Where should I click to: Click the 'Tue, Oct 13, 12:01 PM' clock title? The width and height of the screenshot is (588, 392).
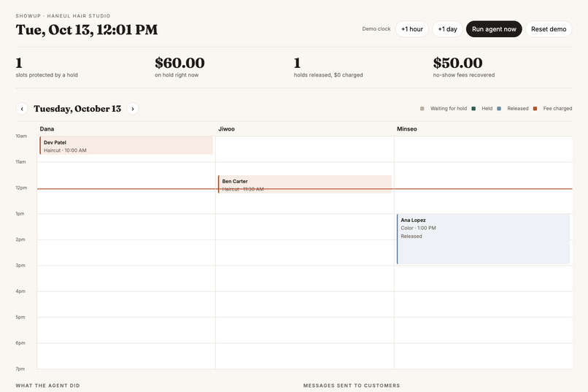pyautogui.click(x=87, y=30)
